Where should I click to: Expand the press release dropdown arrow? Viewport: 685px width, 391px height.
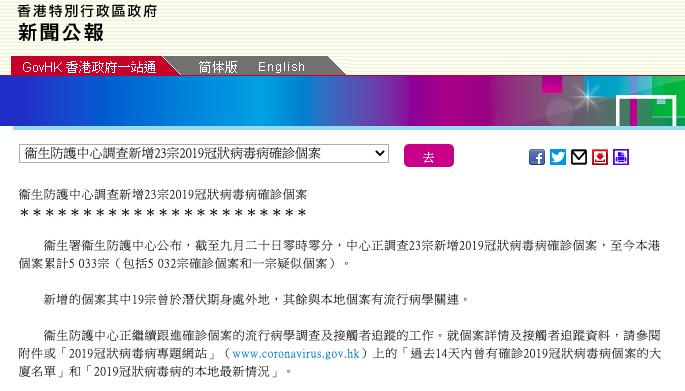pyautogui.click(x=379, y=153)
